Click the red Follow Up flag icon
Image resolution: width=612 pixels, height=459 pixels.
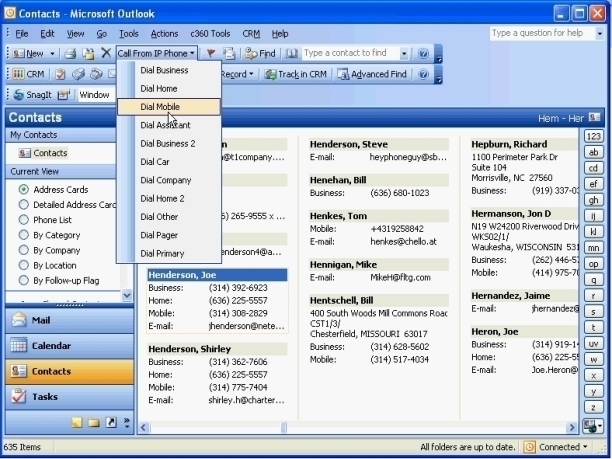tap(211, 53)
